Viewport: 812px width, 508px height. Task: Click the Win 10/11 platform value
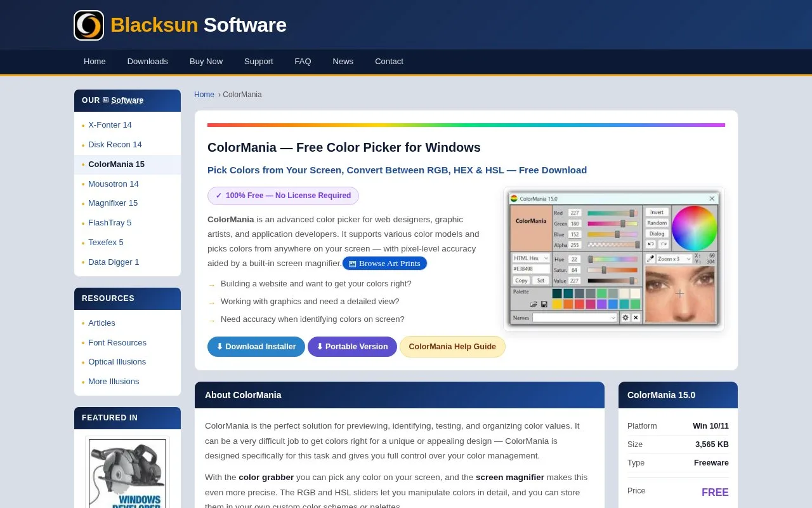(x=710, y=426)
